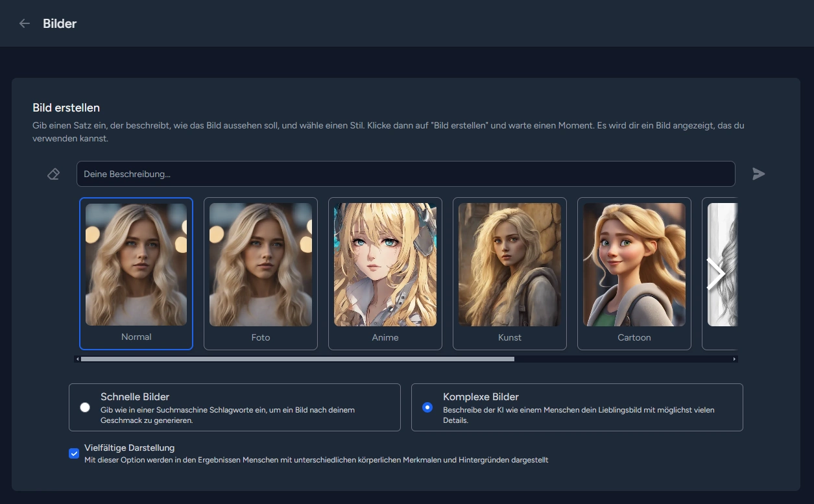Uncheck the Vielfältige Darstellung checkbox
This screenshot has height=504, width=814.
pos(74,453)
